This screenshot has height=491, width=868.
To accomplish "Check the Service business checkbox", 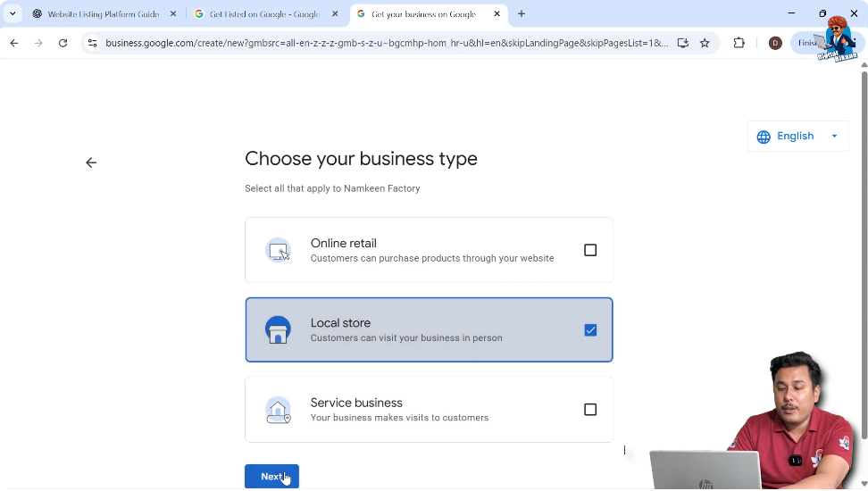I will click(x=590, y=410).
